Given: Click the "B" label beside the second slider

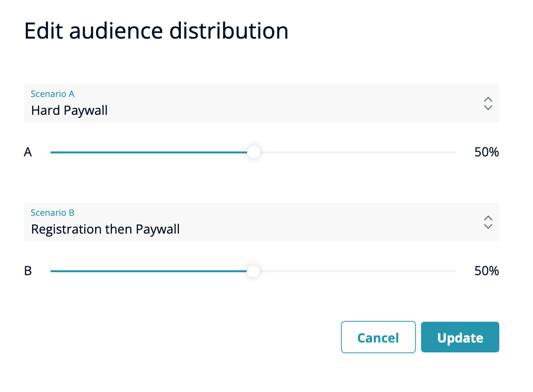Looking at the screenshot, I should point(28,271).
